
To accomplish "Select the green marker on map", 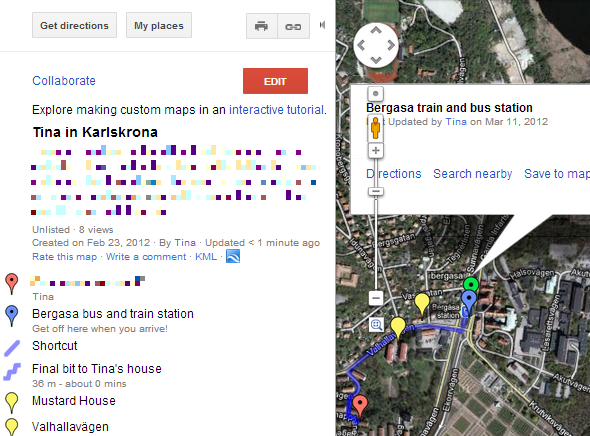I will point(471,285).
